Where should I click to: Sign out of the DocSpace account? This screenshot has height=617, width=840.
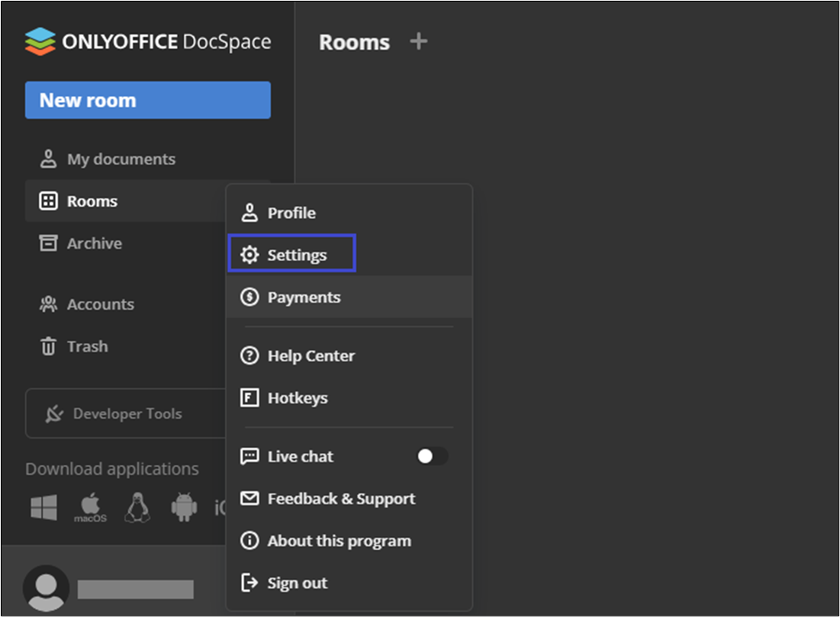tap(297, 583)
